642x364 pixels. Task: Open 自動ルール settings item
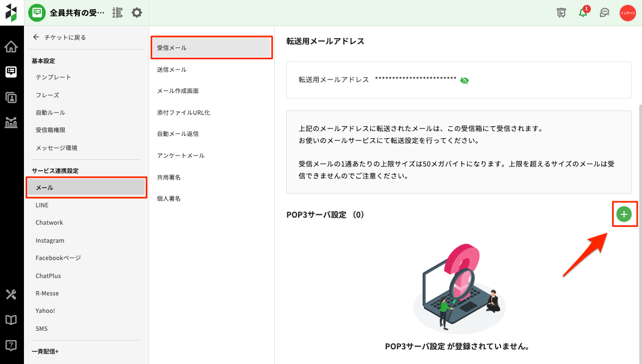[50, 113]
